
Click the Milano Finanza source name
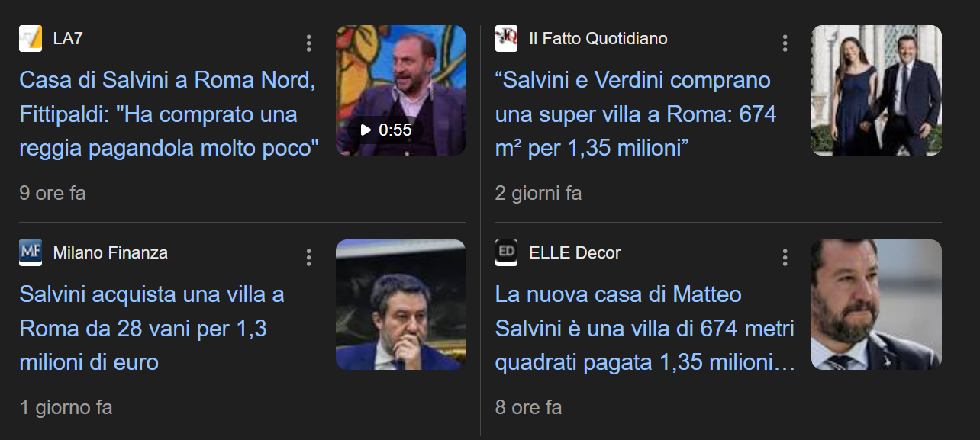[x=111, y=252]
